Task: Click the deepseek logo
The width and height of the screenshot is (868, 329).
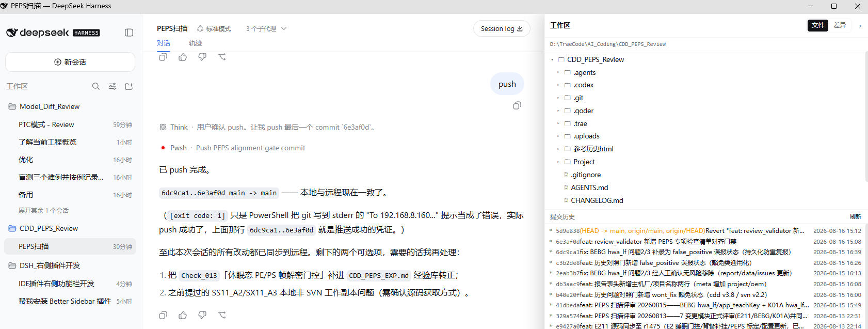Action: click(x=53, y=33)
